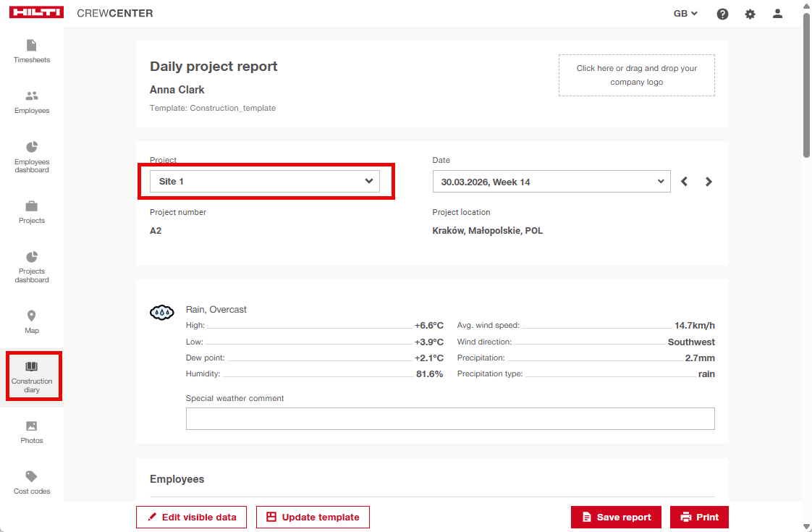Click the Save report button
The width and height of the screenshot is (812, 532).
[x=616, y=517]
